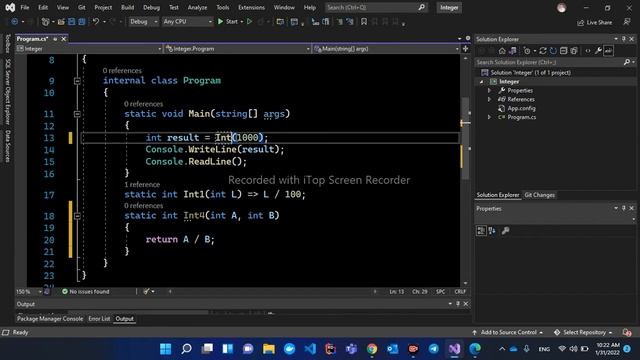Click the feedback icon at top right
The width and height of the screenshot is (640, 360).
(627, 22)
